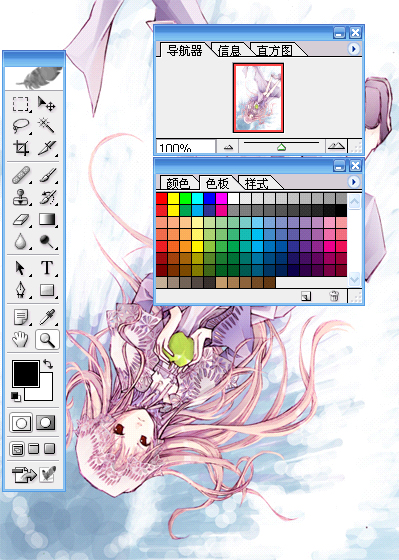Select the Eyedropper tool
399x560 pixels.
point(46,317)
